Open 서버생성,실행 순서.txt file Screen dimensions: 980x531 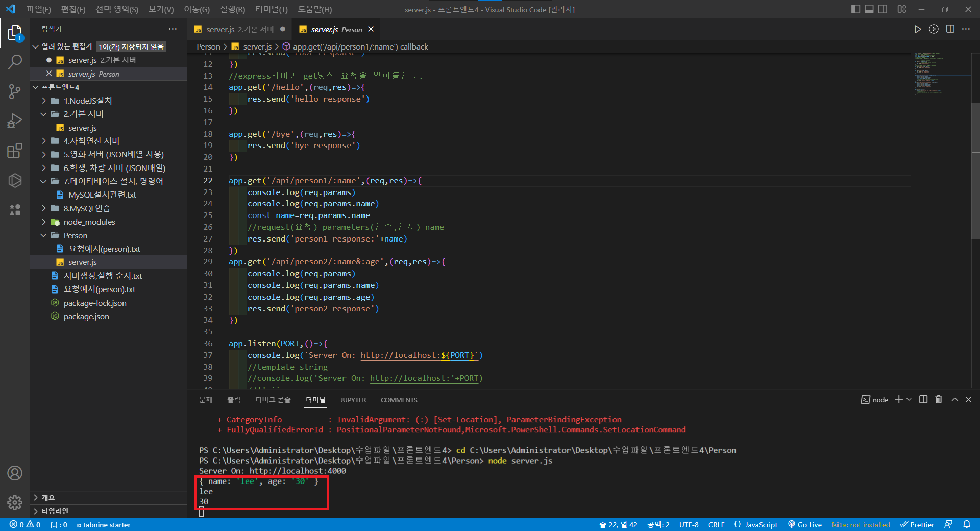103,276
